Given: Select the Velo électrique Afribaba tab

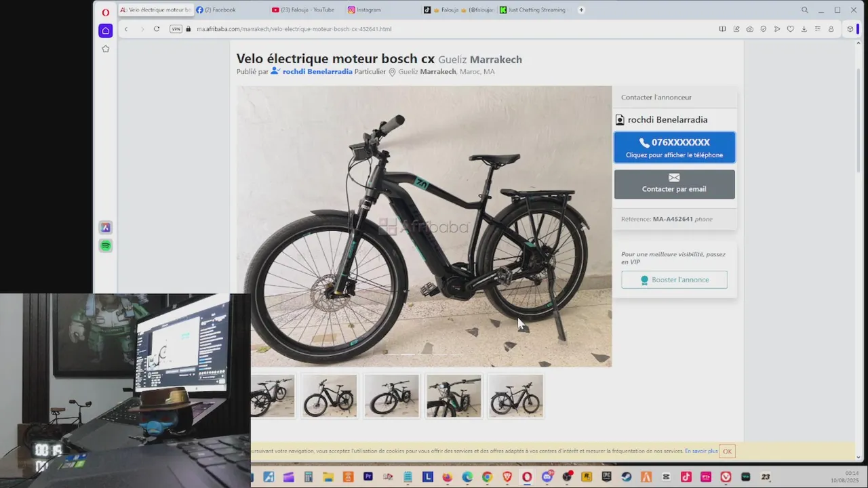Looking at the screenshot, I should [155, 10].
